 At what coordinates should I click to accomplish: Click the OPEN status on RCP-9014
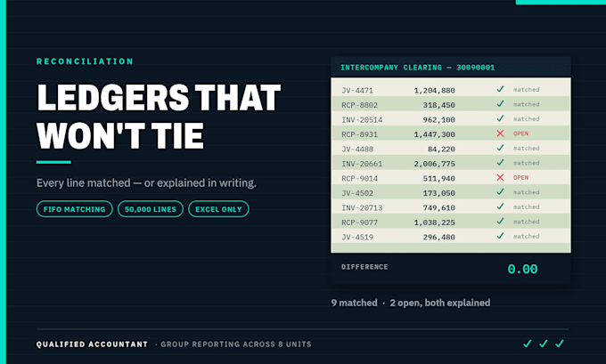click(x=520, y=178)
